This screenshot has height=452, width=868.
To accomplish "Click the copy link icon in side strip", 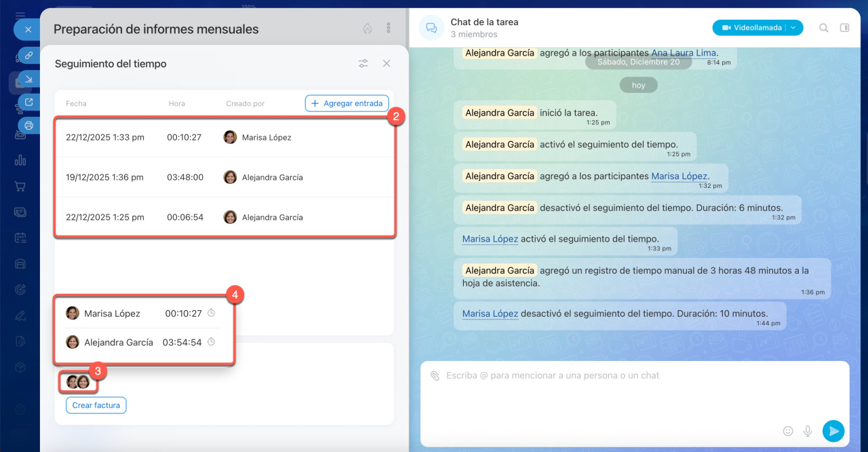I will tap(28, 56).
